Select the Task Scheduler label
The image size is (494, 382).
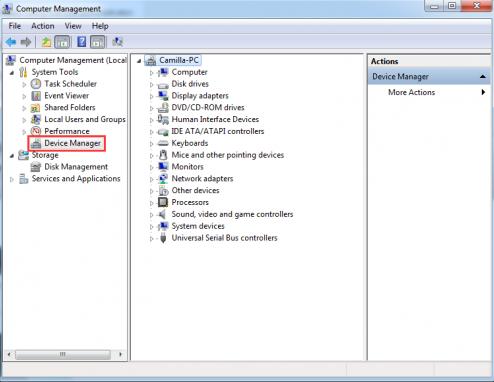71,84
